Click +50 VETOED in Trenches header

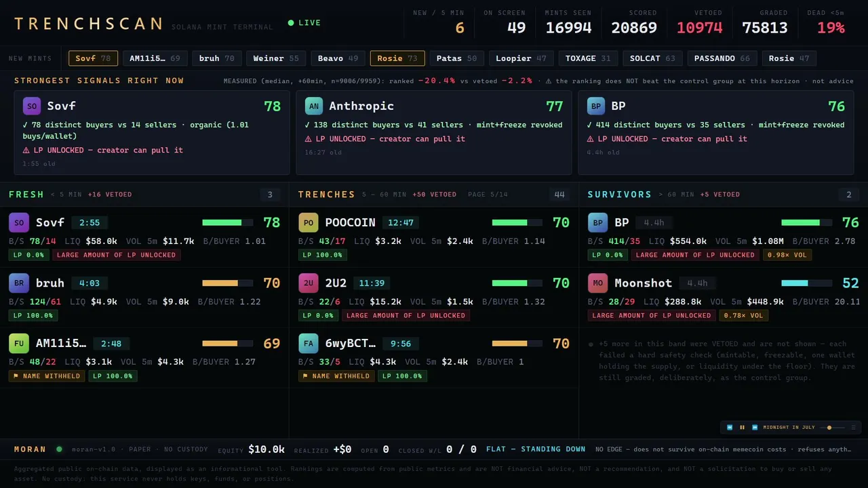(434, 195)
